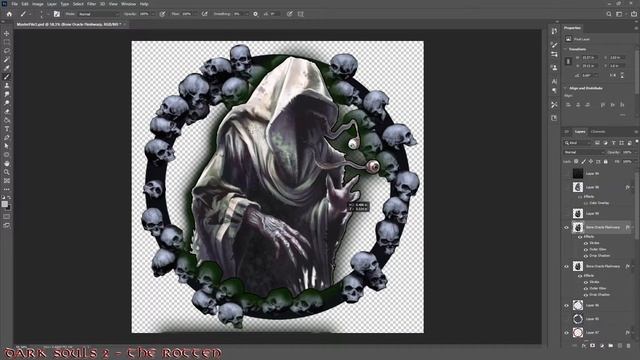Image resolution: width=640 pixels, height=360 pixels.
Task: Collapse the Align and Distribute section
Action: click(x=566, y=88)
